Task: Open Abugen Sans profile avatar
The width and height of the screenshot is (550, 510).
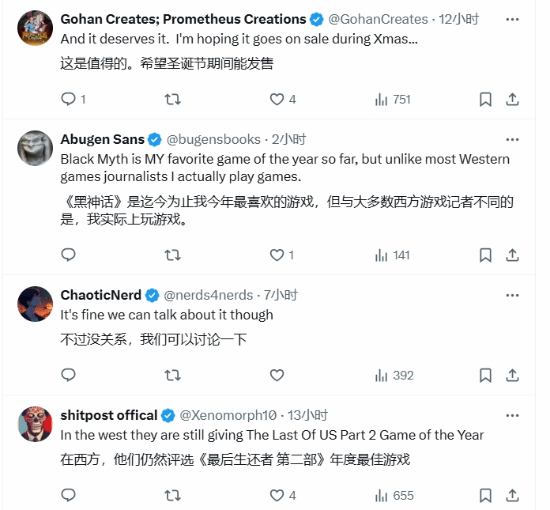Action: coord(35,148)
